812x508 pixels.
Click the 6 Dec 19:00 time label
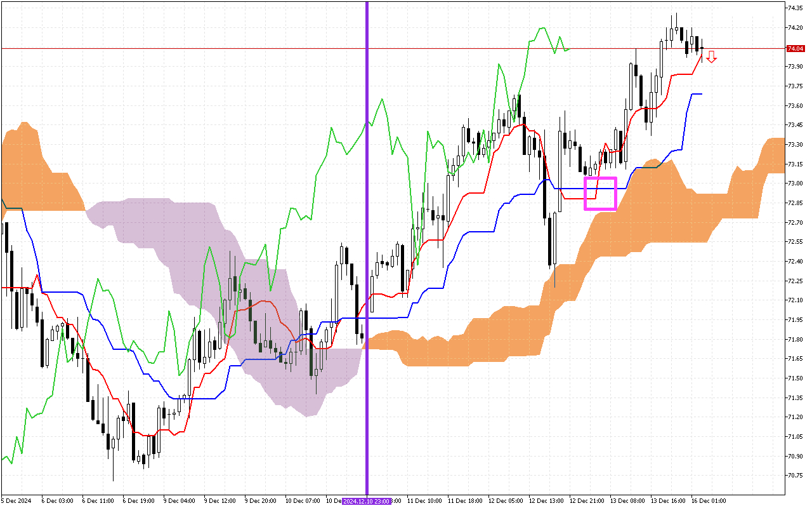pos(139,501)
